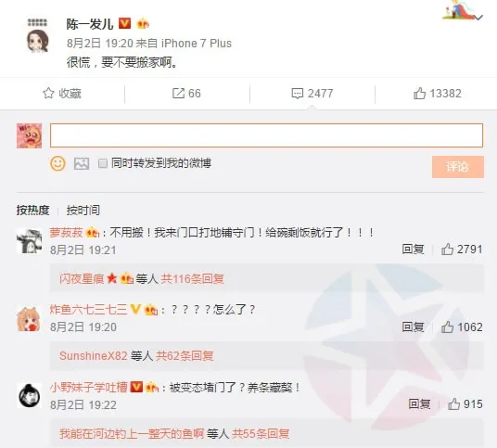Image resolution: width=497 pixels, height=448 pixels.
Task: Like the post with 13382 likes
Action: coord(419,93)
